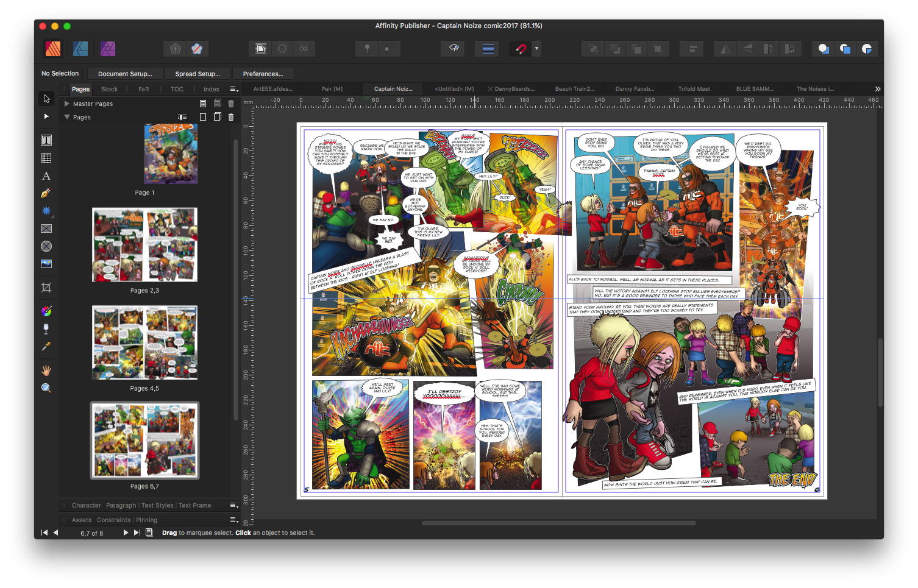Image resolution: width=918 pixels, height=588 pixels.
Task: Select the Zoom magnifier tool
Action: (x=46, y=388)
